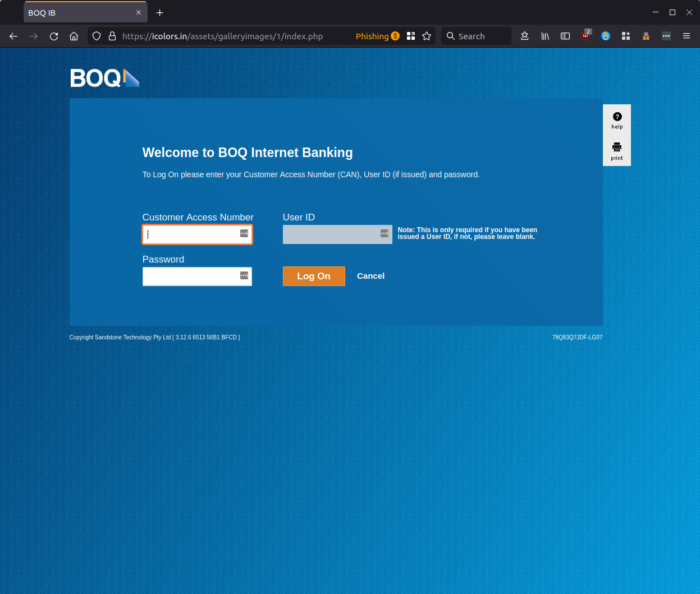This screenshot has height=594, width=700.
Task: Open virtual keyboard for the Password field
Action: pos(244,275)
